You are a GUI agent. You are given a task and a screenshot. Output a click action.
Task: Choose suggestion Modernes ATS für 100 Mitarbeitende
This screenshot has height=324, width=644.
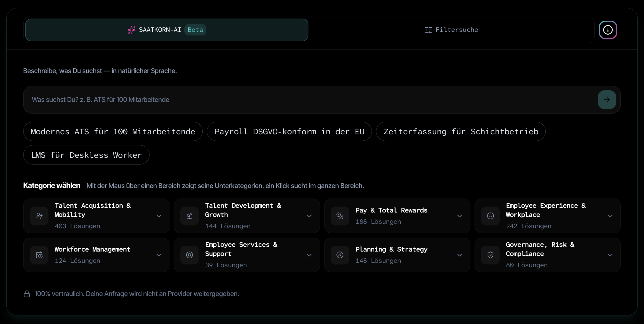[113, 132]
